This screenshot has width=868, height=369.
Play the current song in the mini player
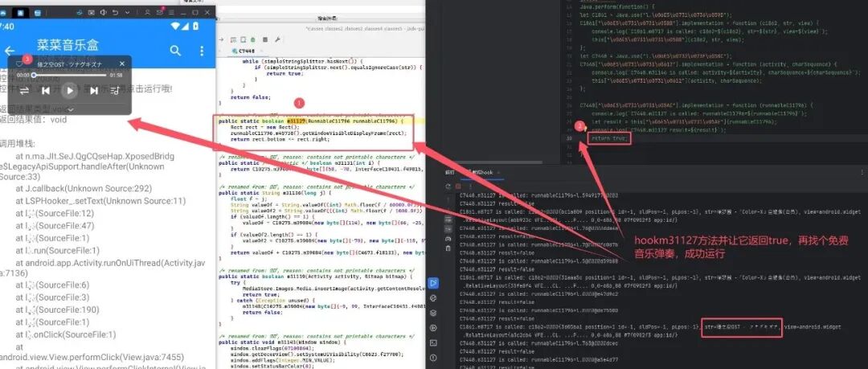click(69, 90)
